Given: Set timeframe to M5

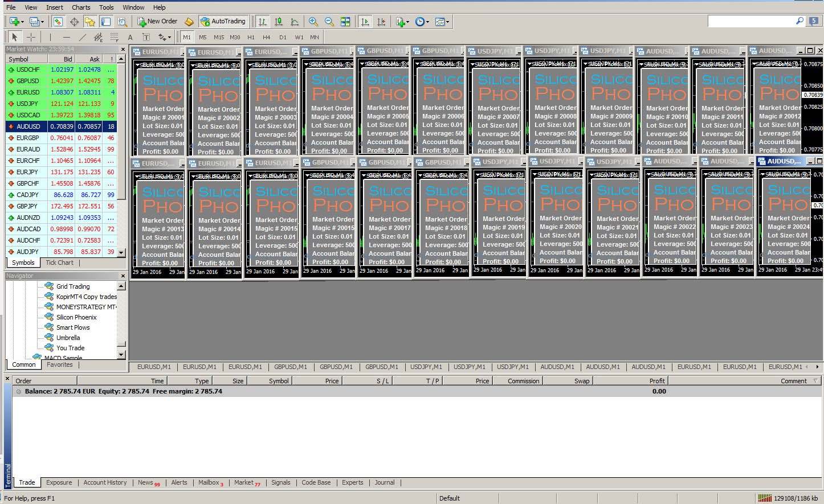Looking at the screenshot, I should coord(203,38).
